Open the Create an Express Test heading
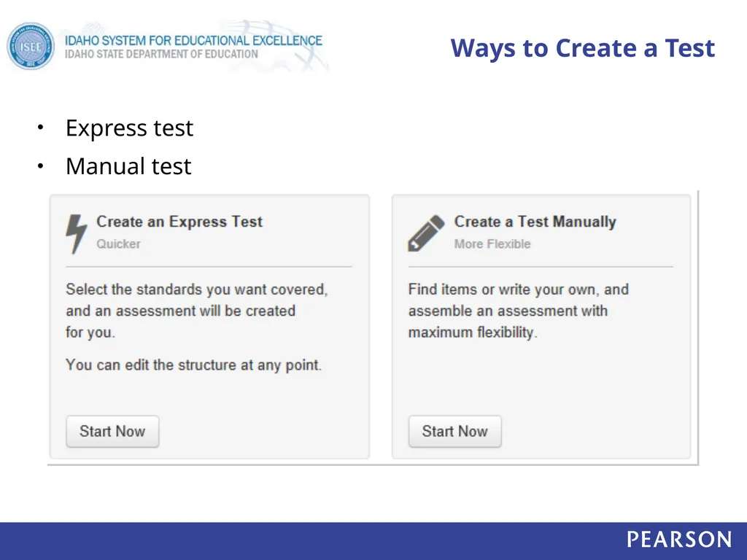747x560 pixels. tap(179, 222)
